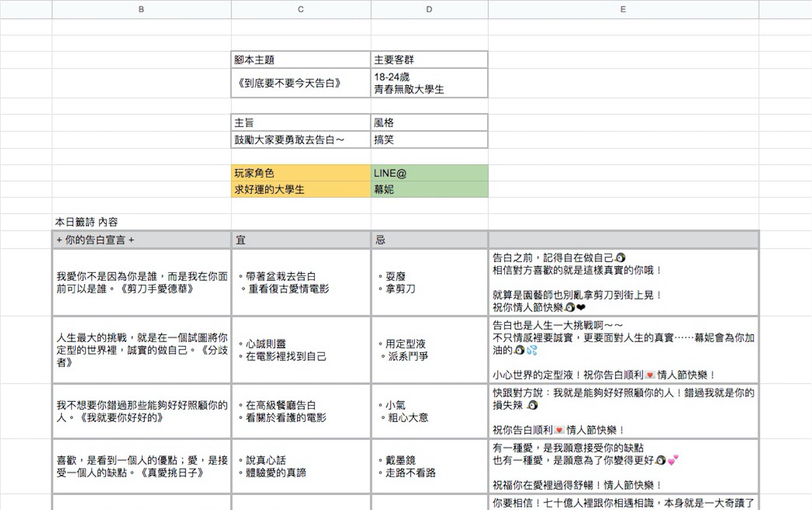
Task: Select the green 幕妮 cell
Action: click(x=429, y=189)
